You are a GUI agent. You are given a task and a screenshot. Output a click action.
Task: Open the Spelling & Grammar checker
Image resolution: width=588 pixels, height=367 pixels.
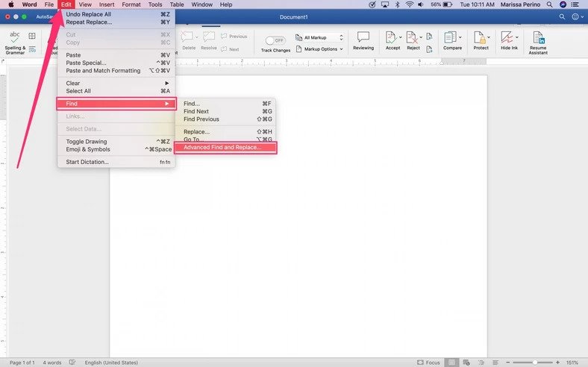click(15, 43)
